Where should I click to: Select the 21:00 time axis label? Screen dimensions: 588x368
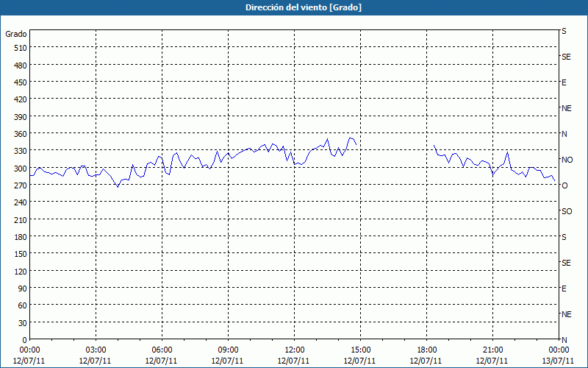point(492,350)
